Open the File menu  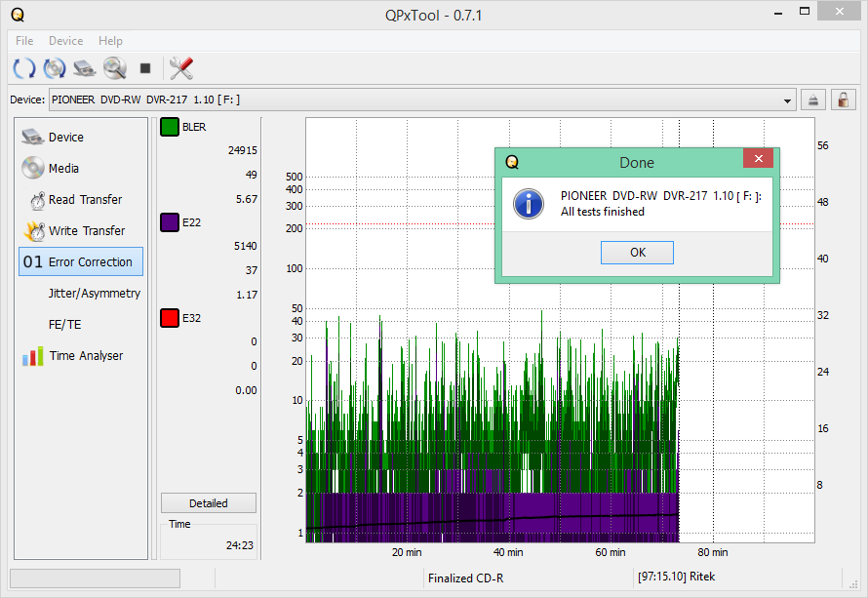pyautogui.click(x=24, y=40)
